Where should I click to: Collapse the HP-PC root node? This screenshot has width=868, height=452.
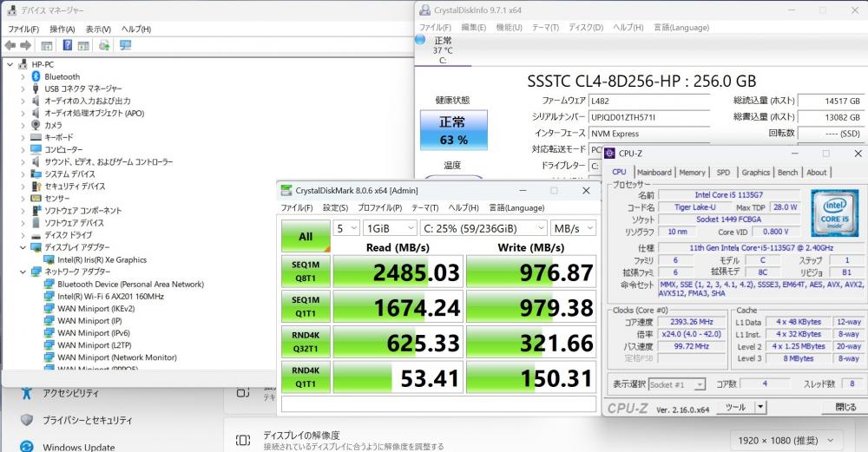tap(10, 64)
